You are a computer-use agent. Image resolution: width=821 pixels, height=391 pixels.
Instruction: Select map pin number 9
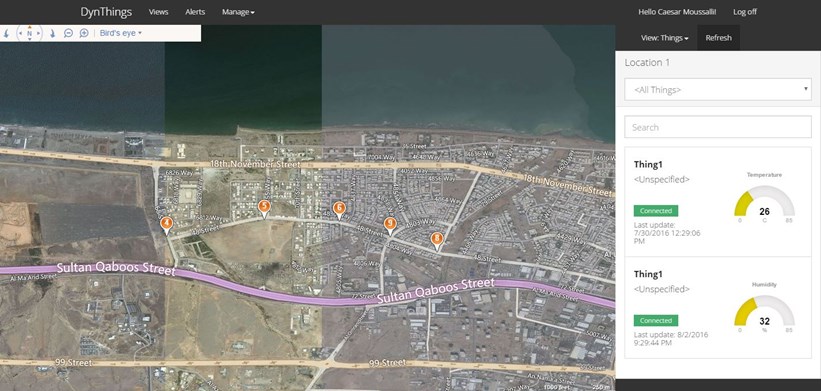point(390,226)
